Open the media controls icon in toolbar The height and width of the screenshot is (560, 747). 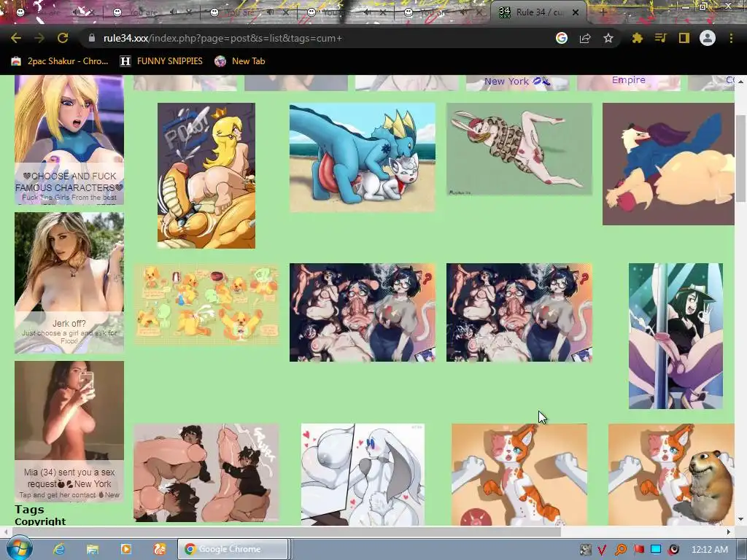point(661,38)
